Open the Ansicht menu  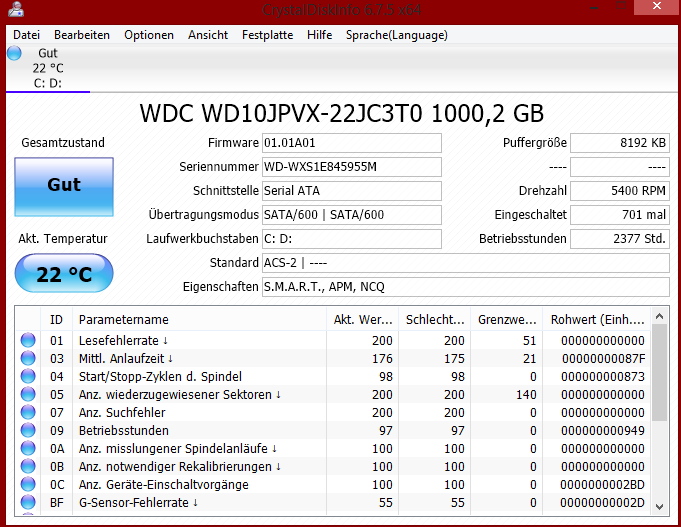tap(208, 35)
